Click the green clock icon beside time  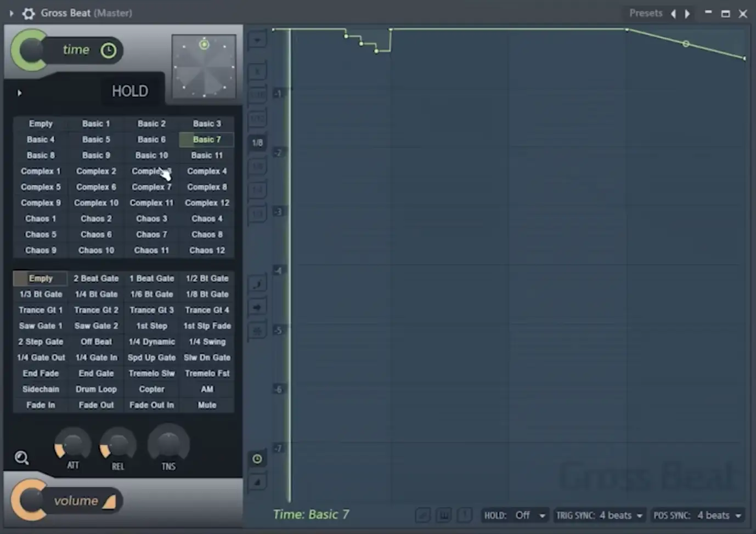[109, 50]
